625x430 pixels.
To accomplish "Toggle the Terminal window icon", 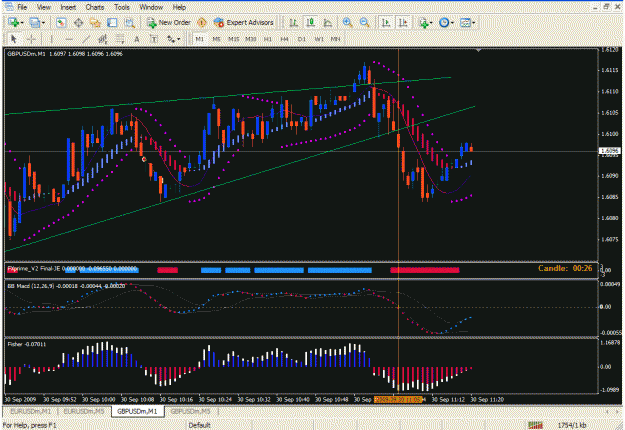I will [112, 23].
